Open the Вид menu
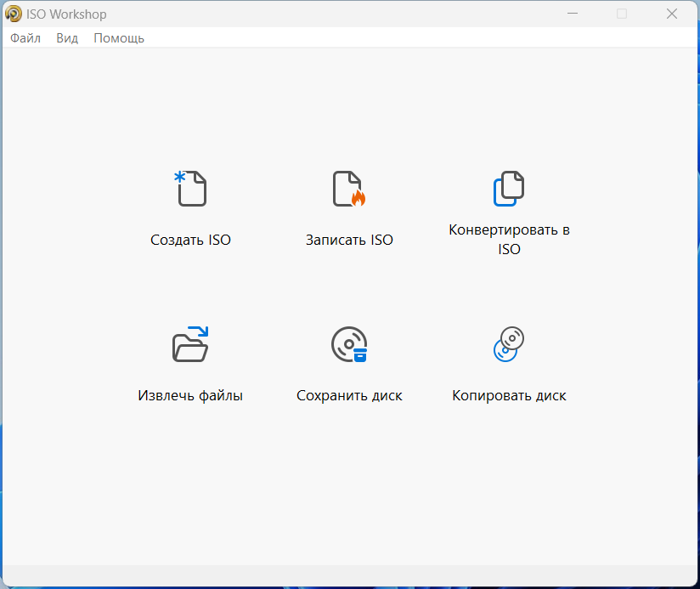 click(67, 38)
